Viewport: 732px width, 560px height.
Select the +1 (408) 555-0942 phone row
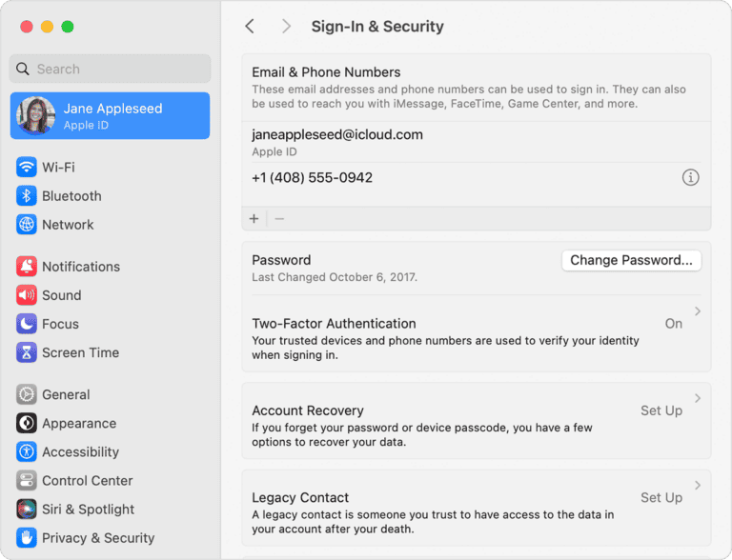click(477, 178)
